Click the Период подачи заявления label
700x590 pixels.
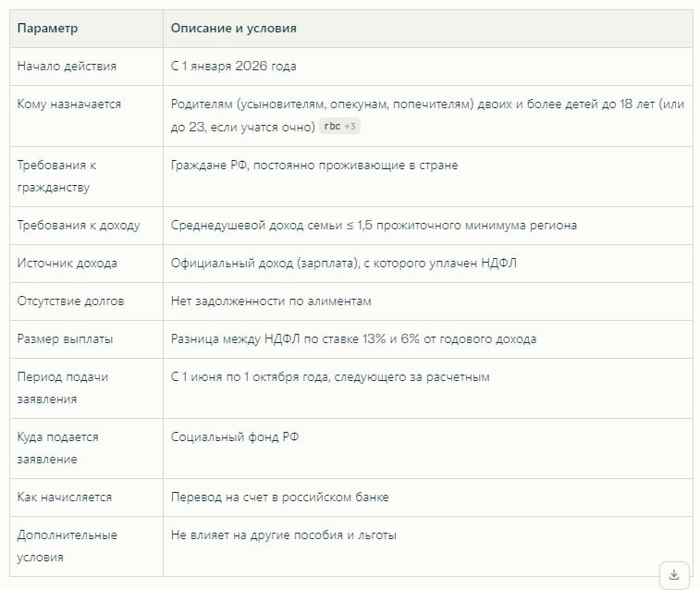[x=63, y=387]
